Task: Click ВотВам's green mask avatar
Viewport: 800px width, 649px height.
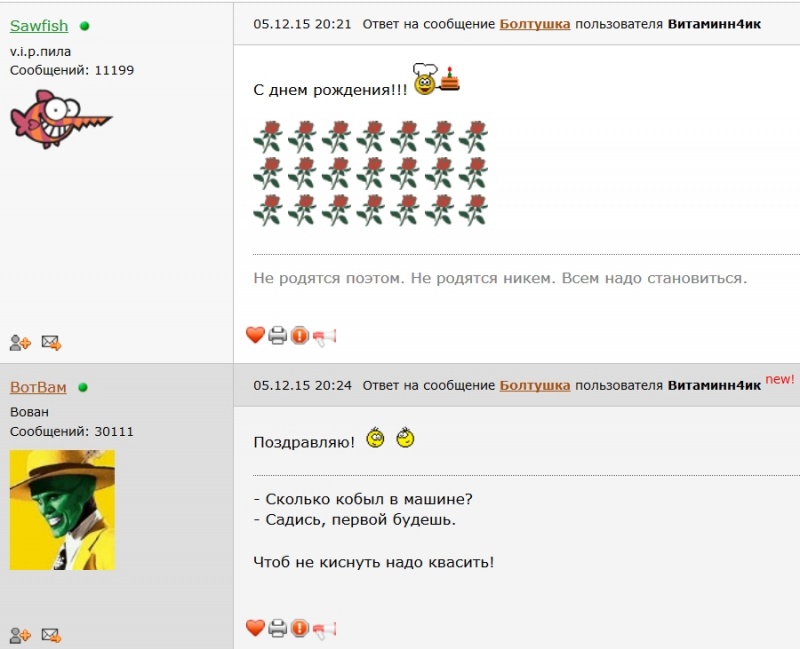Action: [62, 510]
